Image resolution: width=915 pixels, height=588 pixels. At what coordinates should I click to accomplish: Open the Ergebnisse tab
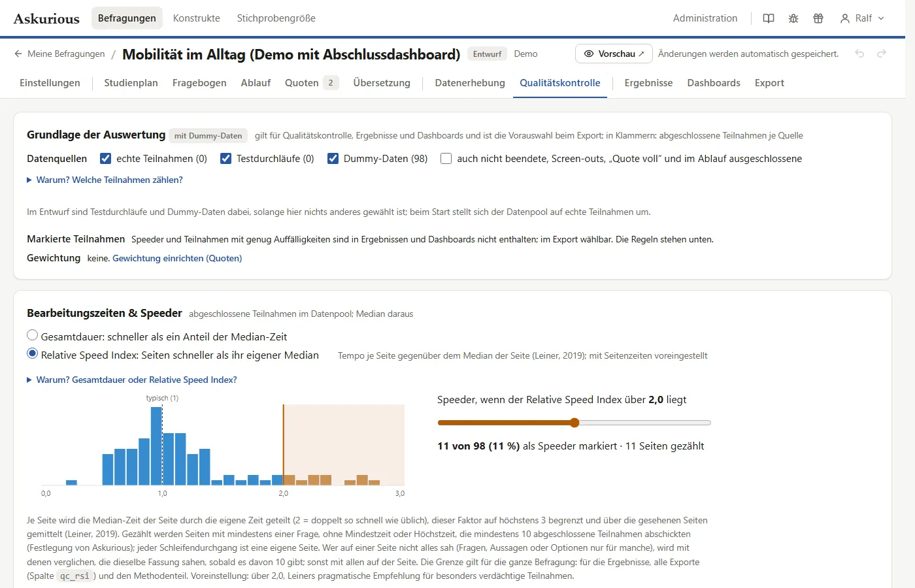[648, 83]
